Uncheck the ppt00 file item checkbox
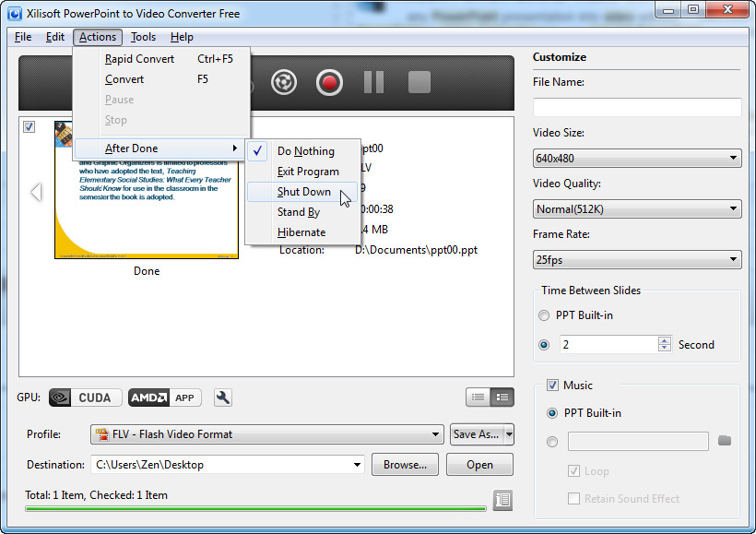Screen dimensions: 756x534 (29, 127)
